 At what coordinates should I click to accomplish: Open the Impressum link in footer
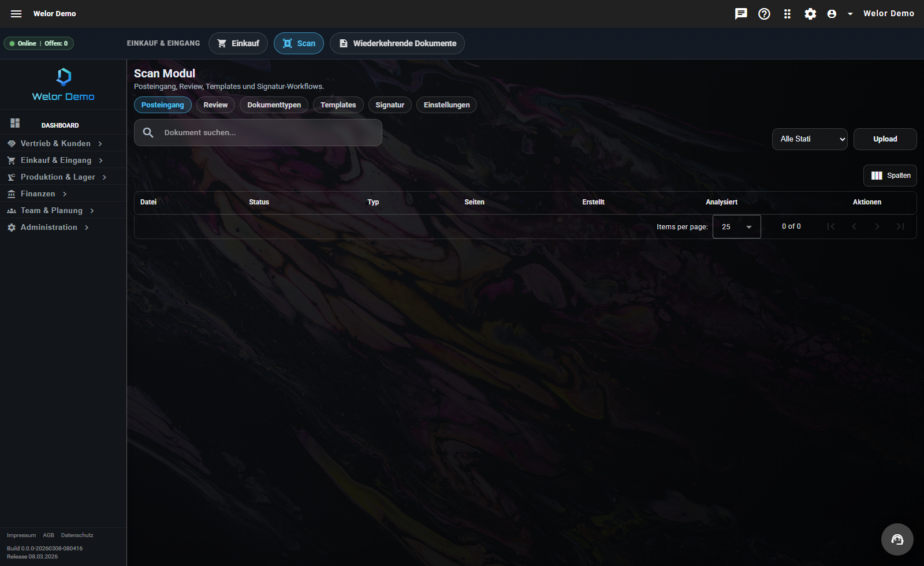click(21, 535)
